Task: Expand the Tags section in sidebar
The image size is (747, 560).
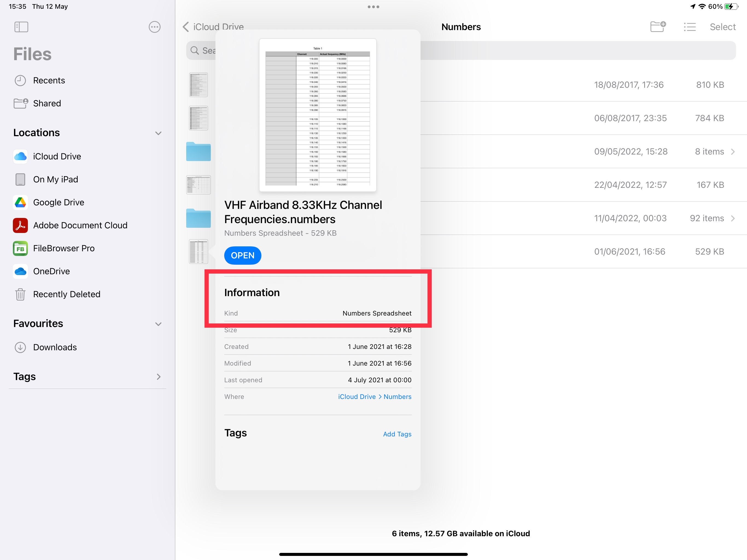Action: [158, 377]
